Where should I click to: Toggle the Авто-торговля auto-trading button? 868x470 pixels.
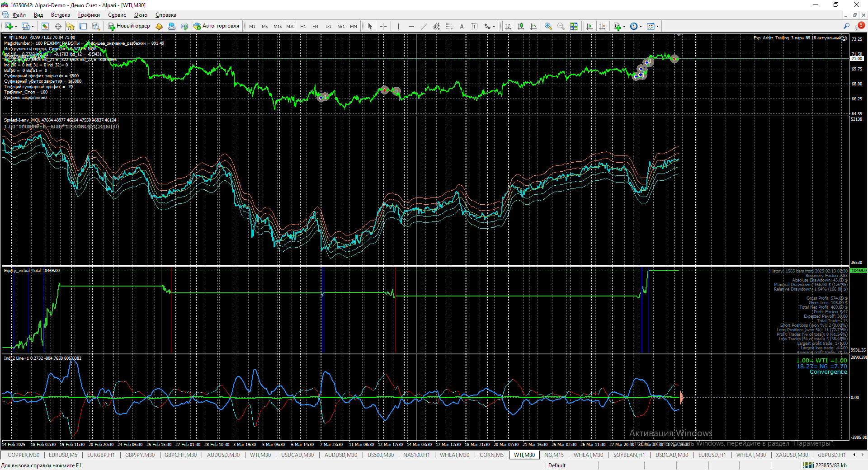(217, 26)
